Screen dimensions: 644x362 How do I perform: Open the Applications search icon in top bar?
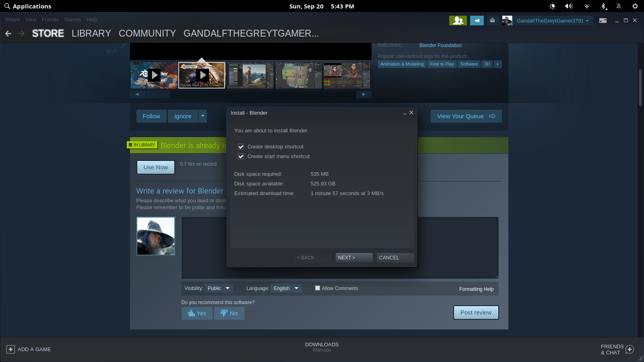coord(7,6)
